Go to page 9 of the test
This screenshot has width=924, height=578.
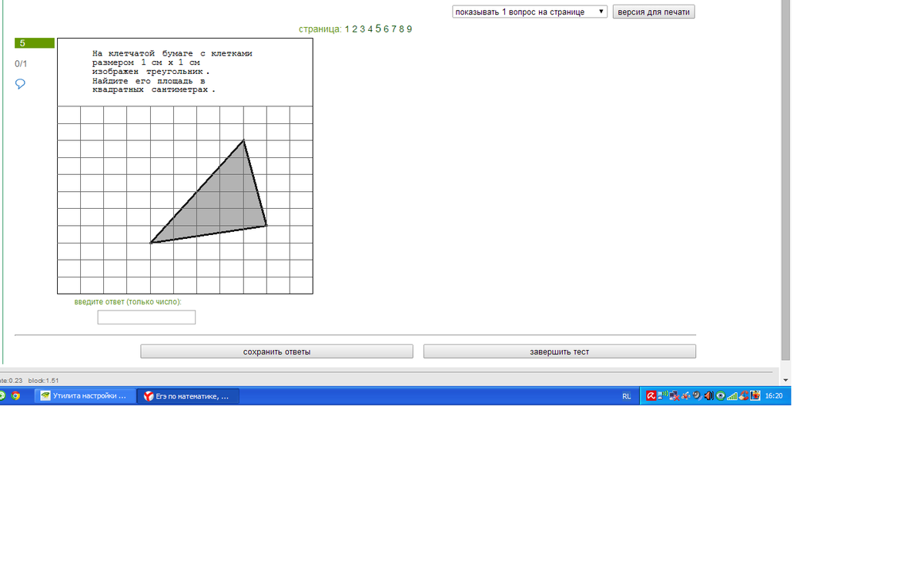(410, 29)
